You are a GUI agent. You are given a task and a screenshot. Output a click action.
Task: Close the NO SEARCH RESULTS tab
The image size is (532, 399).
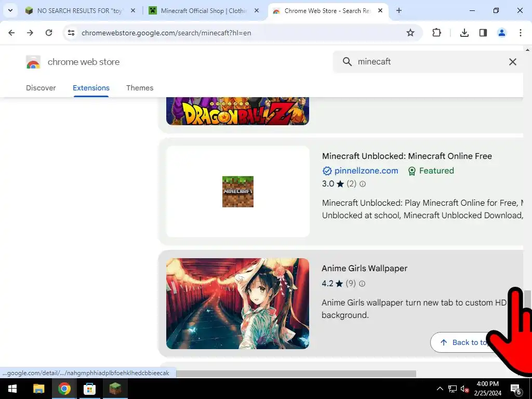(x=133, y=10)
